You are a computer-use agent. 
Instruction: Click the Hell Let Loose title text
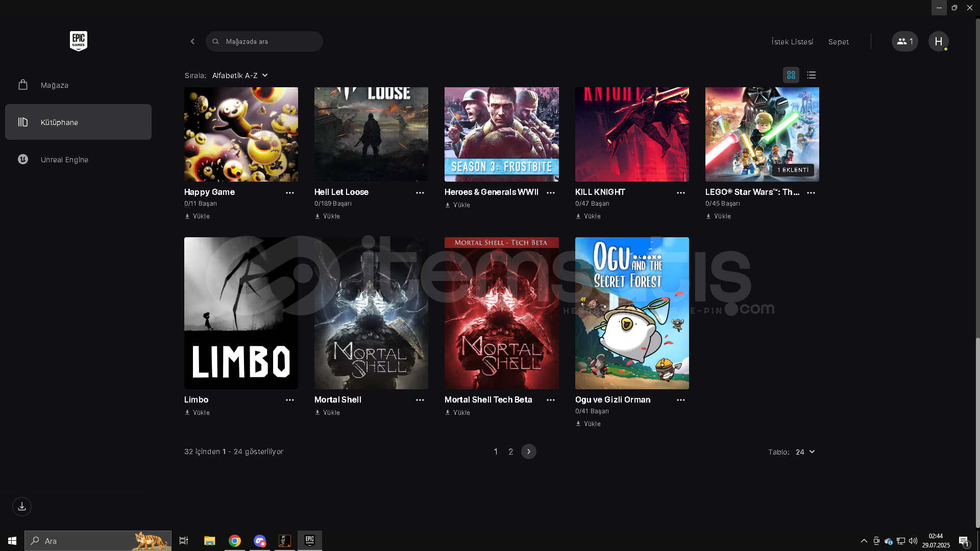[x=341, y=192]
